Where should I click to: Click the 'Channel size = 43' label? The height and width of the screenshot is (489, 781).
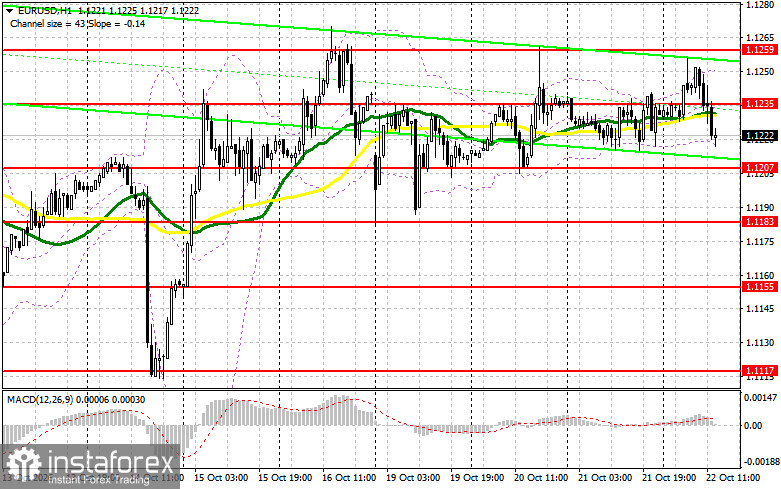click(x=48, y=23)
